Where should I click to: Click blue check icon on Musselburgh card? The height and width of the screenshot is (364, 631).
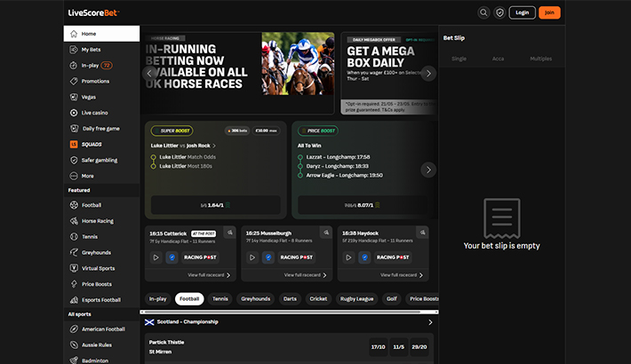coord(268,257)
